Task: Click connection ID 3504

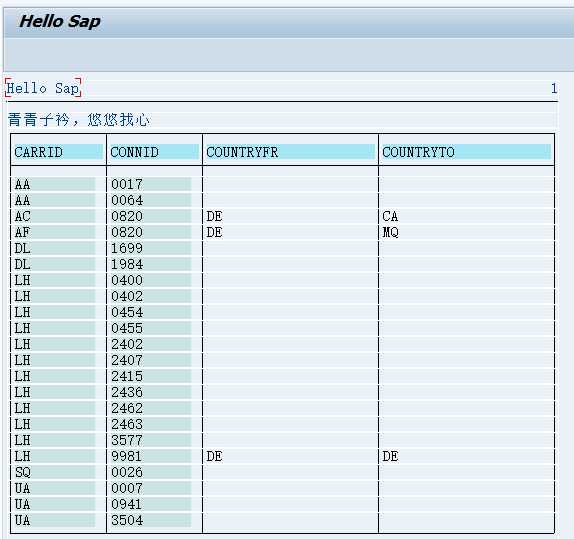Action: (x=127, y=520)
